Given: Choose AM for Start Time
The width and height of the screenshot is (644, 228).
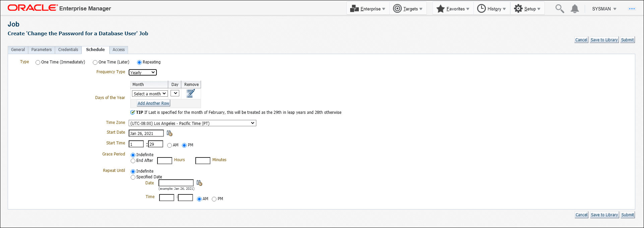Looking at the screenshot, I should 170,145.
